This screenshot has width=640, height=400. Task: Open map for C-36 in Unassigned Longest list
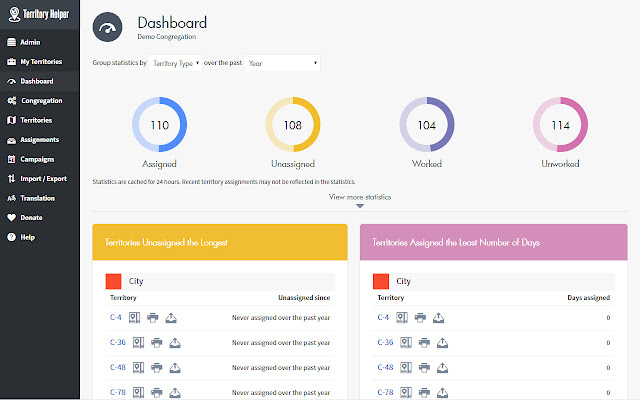(x=138, y=342)
